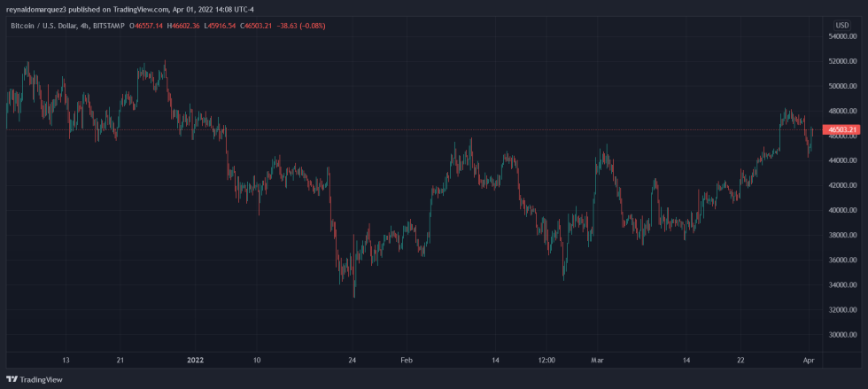
Task: Click the change value -38.63 (-0.08%)
Action: (300, 26)
